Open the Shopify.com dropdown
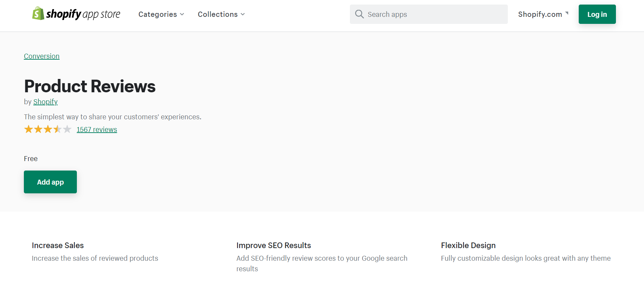Image resolution: width=644 pixels, height=293 pixels. pos(543,14)
